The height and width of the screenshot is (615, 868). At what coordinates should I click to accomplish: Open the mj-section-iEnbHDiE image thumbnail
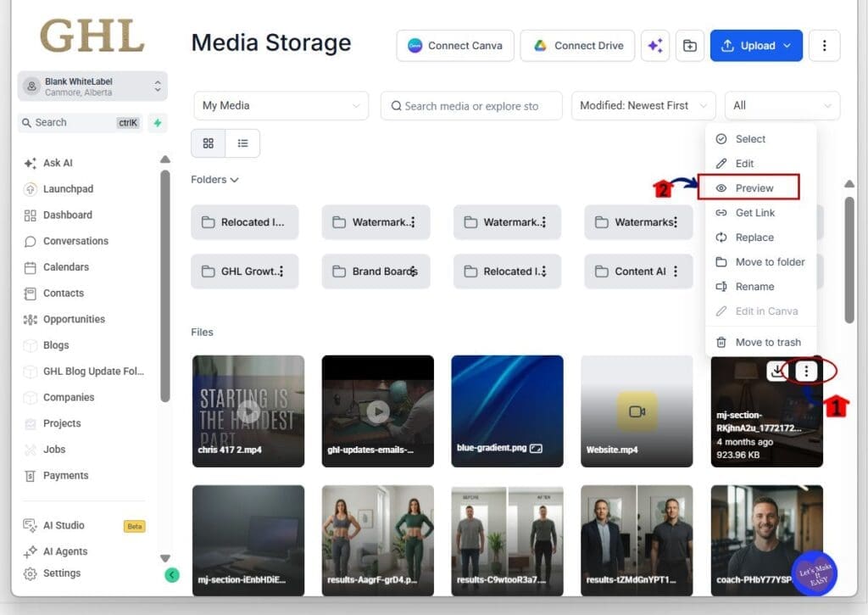click(248, 540)
